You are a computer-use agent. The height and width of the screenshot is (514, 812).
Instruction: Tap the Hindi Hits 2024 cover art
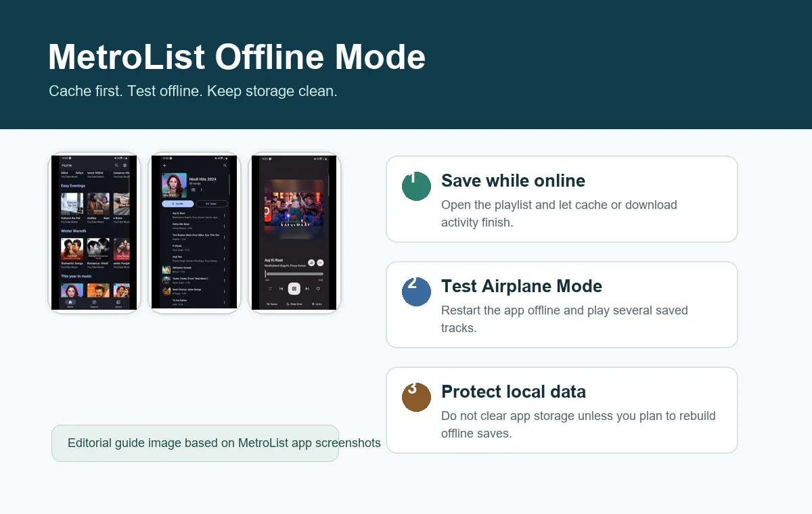click(x=174, y=185)
